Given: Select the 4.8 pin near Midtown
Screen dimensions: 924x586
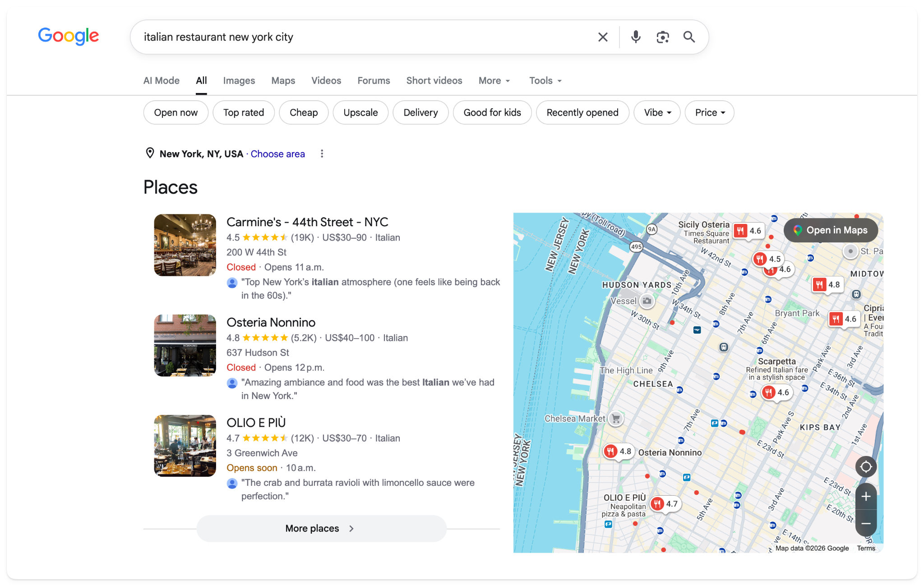Looking at the screenshot, I should (827, 285).
